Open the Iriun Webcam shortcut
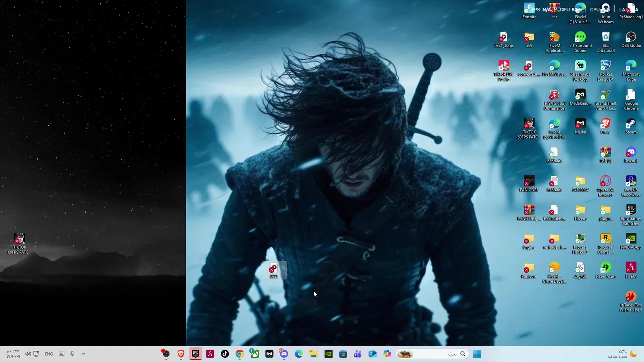Screen dimensions: 644x362 605,14
